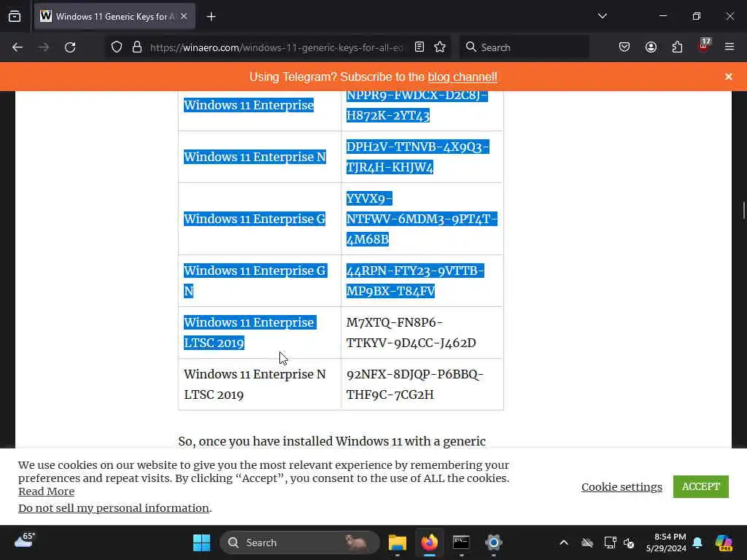Open the Terminal taskbar icon
Viewport: 747px width, 560px height.
[x=461, y=542]
